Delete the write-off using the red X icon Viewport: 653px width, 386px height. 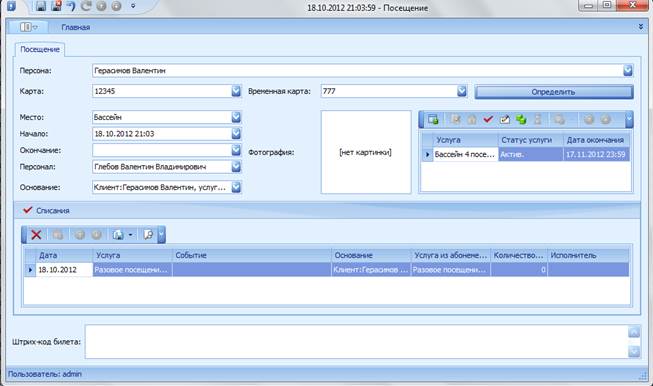[x=36, y=235]
